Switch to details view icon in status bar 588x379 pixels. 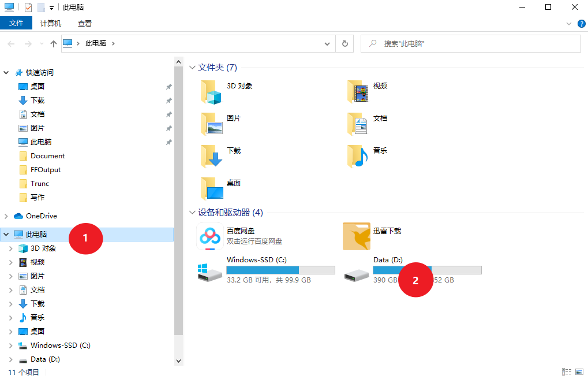tap(567, 372)
